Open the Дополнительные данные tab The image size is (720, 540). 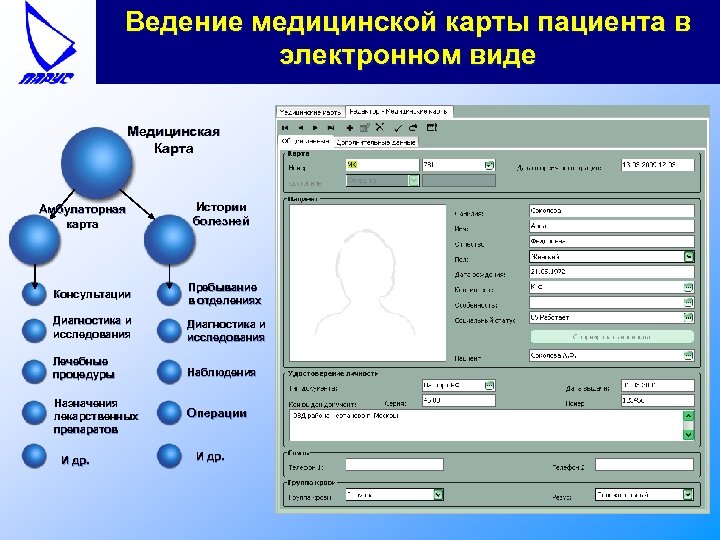click(376, 142)
